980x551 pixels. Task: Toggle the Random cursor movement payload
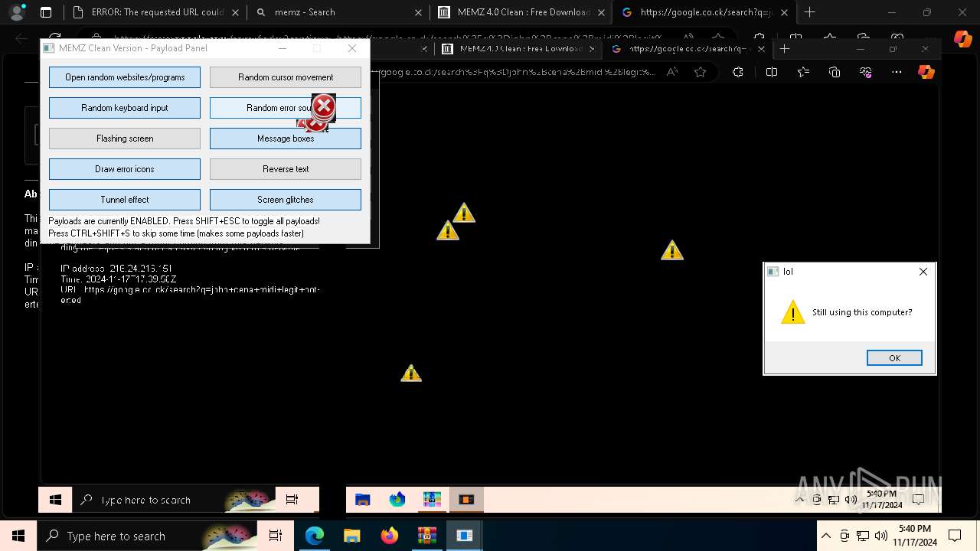click(286, 77)
